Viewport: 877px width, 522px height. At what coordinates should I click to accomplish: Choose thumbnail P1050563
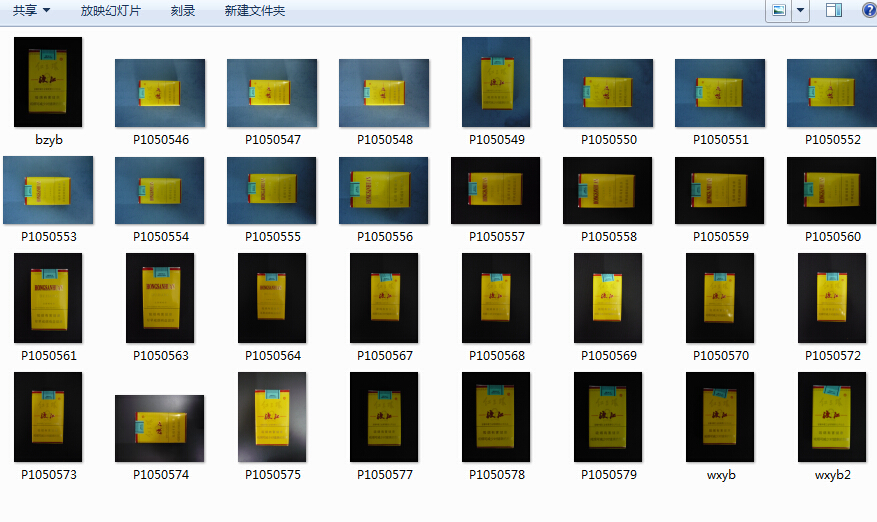point(160,298)
